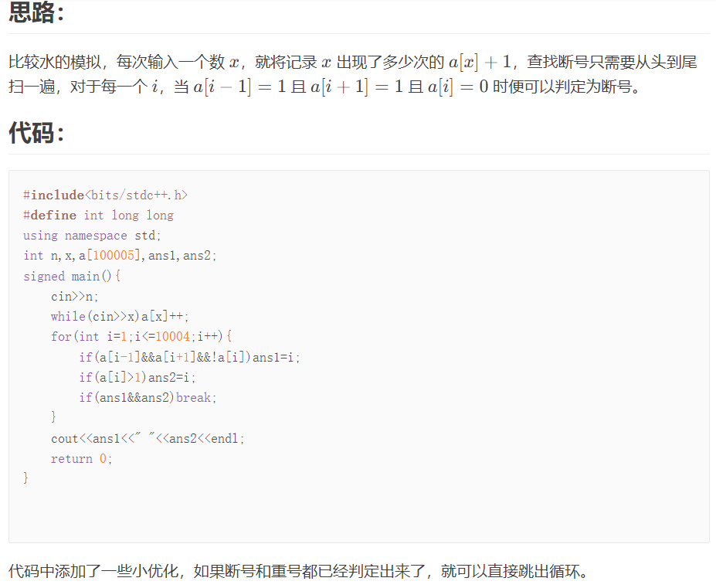The height and width of the screenshot is (588, 716).
Task: Click the line assigning ans1=i
Action: [x=189, y=357]
